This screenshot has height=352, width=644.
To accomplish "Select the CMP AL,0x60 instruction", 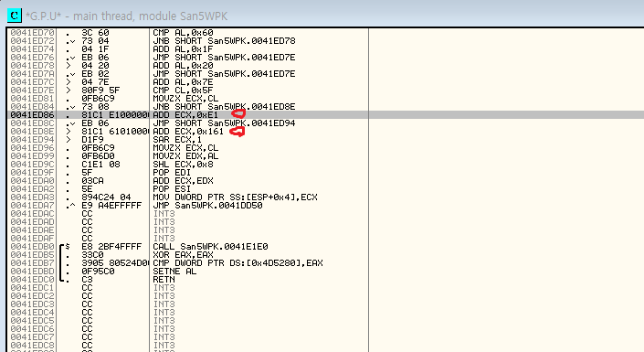I will coord(183,33).
